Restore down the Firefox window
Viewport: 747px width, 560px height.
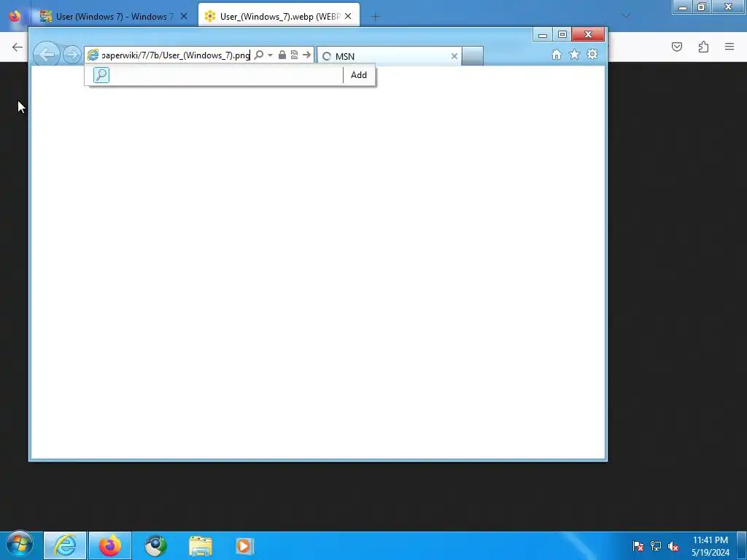click(x=702, y=7)
